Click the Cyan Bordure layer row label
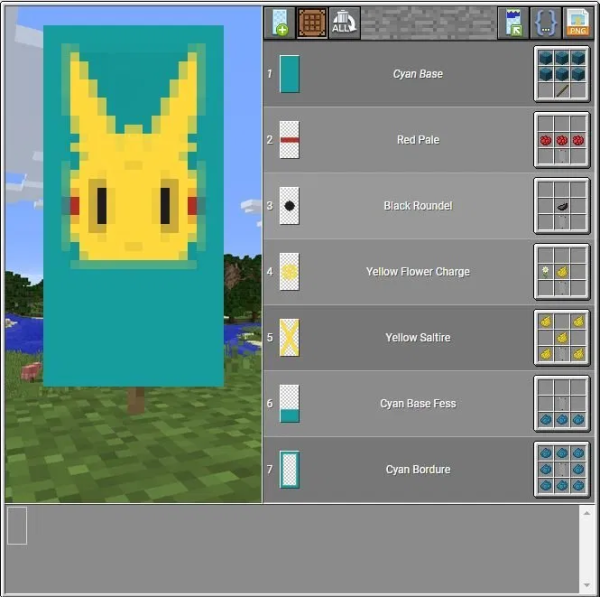This screenshot has width=600, height=597. point(417,470)
